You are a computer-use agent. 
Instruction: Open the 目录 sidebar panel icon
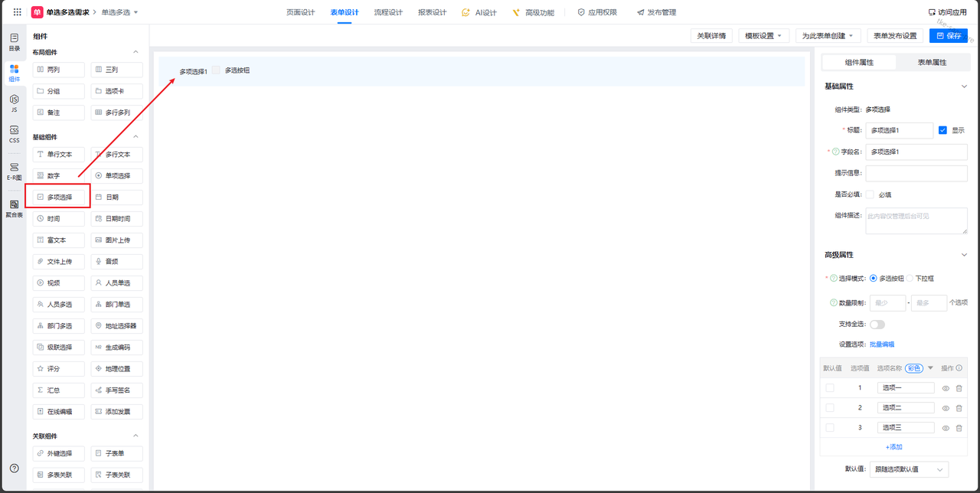tap(14, 41)
